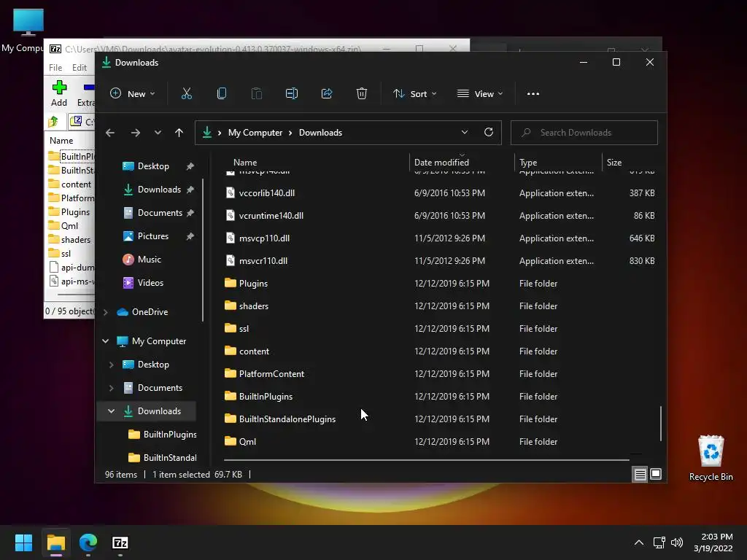Screen dimensions: 747x560
Task: Open the See more ellipsis menu
Action: click(533, 94)
